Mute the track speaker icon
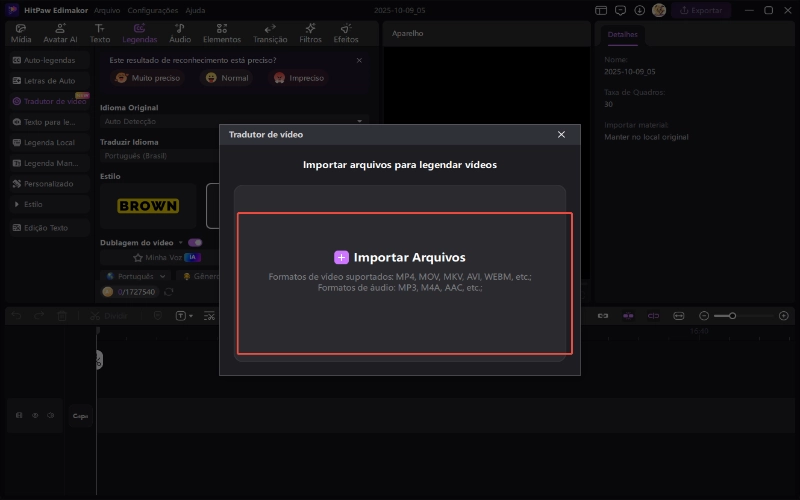 tap(51, 415)
